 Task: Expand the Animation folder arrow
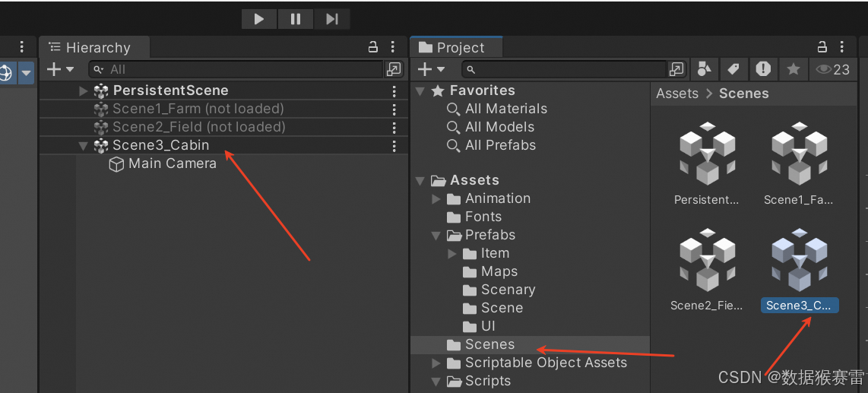point(436,198)
